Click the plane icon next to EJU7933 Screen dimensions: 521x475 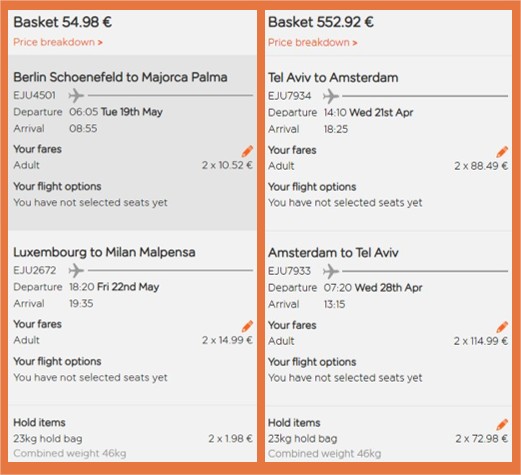pyautogui.click(x=331, y=271)
